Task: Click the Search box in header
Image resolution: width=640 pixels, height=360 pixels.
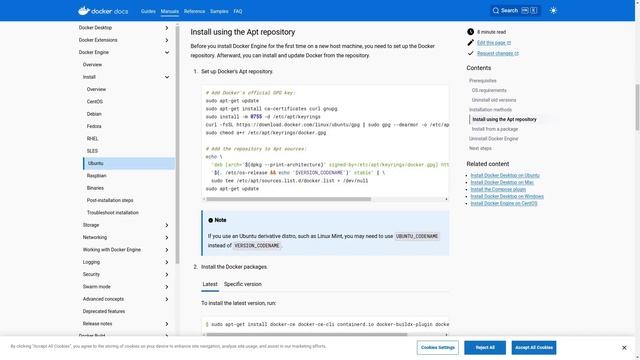Action: tap(516, 11)
